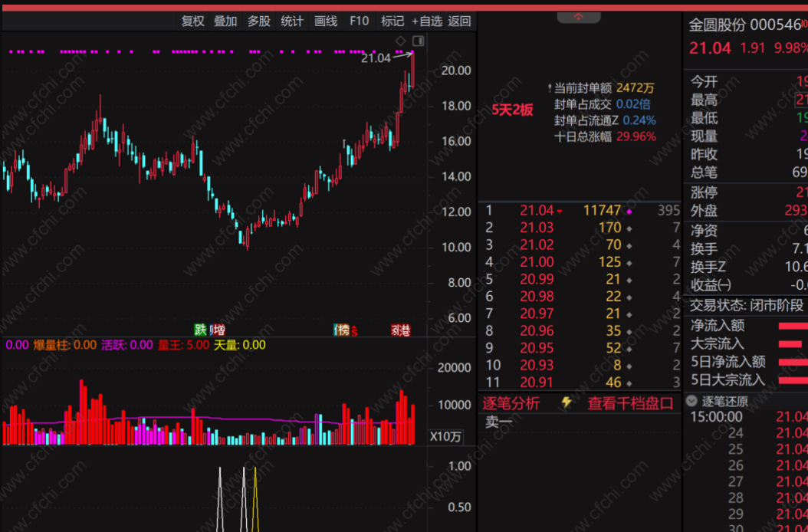Click the 返回 back button

click(x=459, y=21)
